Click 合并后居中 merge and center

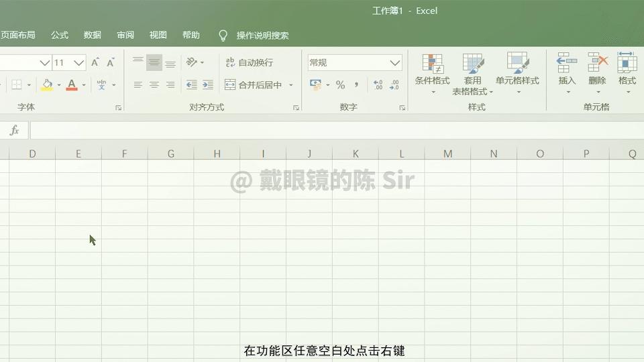click(x=253, y=85)
